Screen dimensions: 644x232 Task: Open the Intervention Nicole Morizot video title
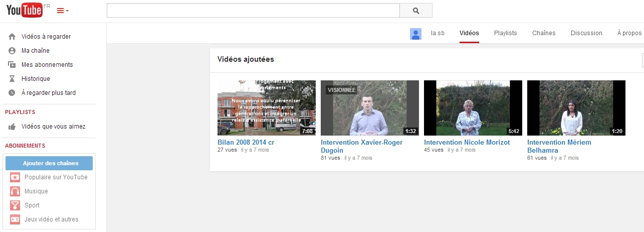467,143
